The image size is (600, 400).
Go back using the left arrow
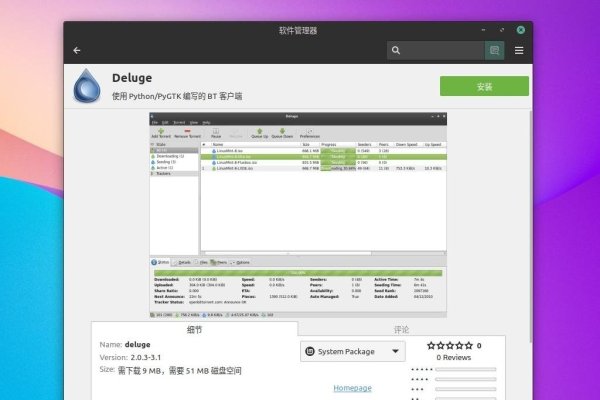click(77, 51)
